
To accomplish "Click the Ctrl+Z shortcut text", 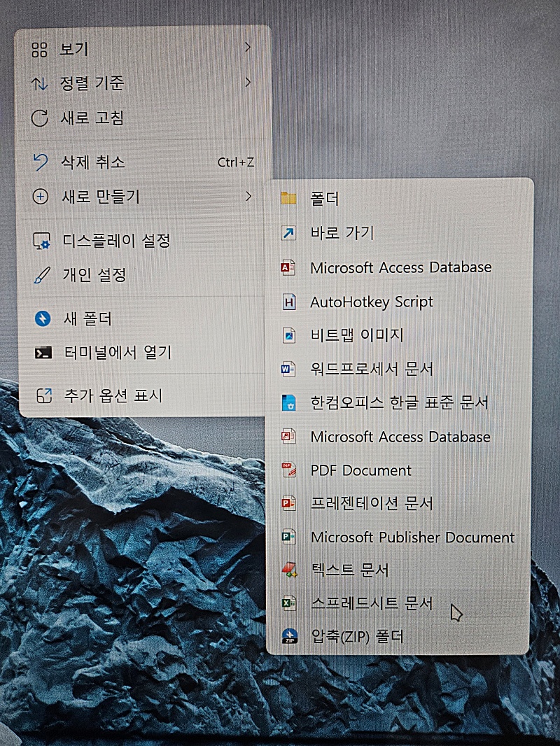I will tap(235, 162).
